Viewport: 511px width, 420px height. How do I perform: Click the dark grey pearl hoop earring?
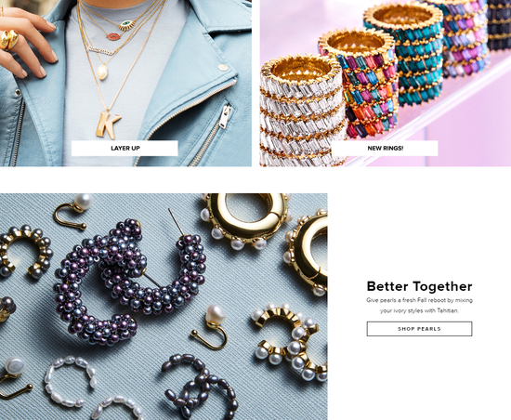(x=201, y=387)
